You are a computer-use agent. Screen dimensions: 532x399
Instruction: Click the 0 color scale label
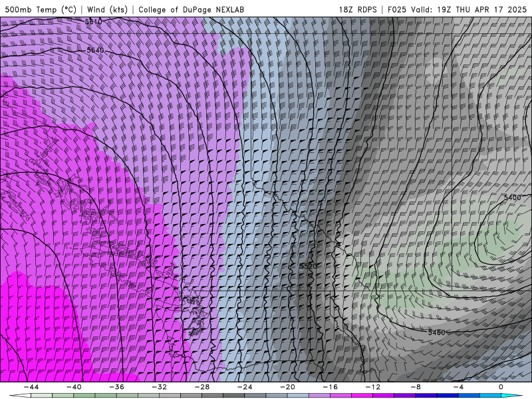[x=501, y=387]
